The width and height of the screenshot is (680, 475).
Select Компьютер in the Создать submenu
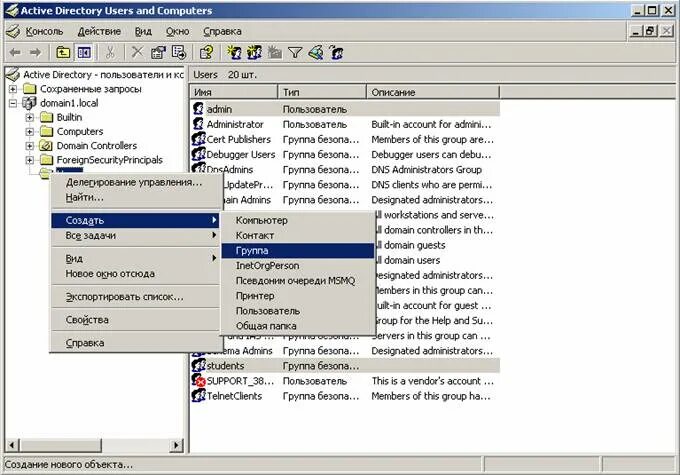pos(298,220)
